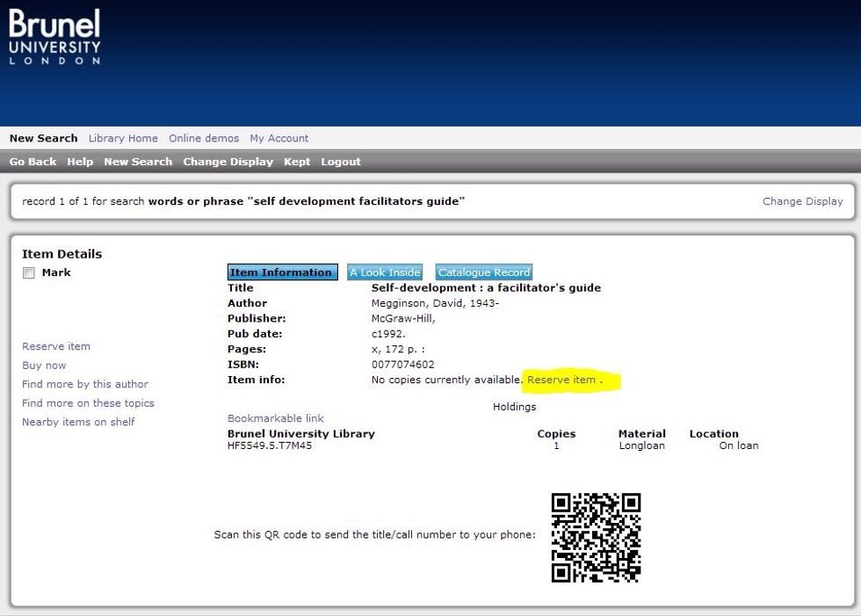
Task: Click the Material column header
Action: pos(642,434)
